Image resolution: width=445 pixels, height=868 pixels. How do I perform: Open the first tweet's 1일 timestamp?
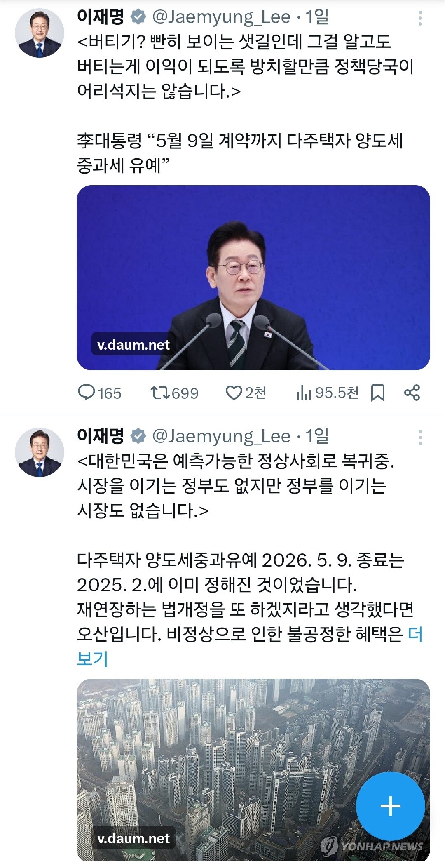coord(317,17)
